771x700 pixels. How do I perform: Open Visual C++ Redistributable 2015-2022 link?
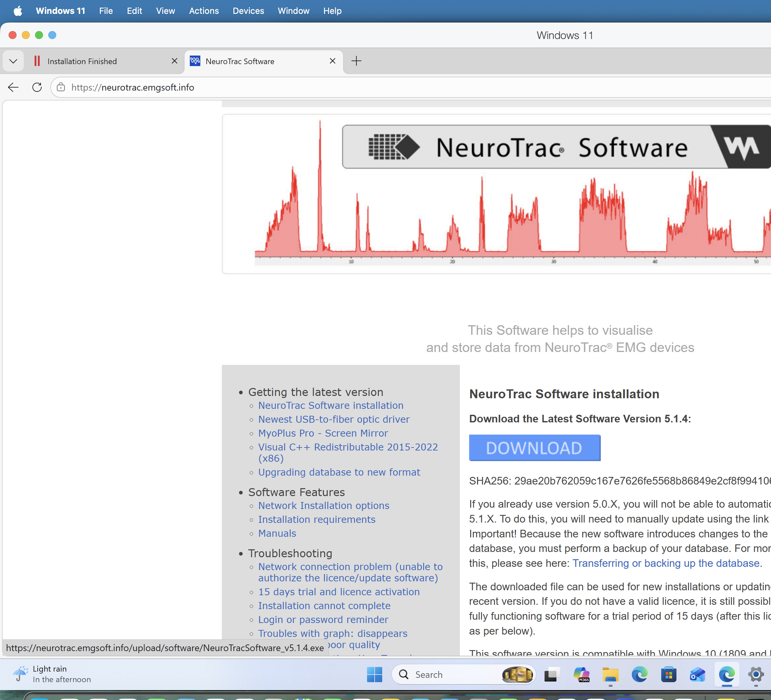coord(348,453)
